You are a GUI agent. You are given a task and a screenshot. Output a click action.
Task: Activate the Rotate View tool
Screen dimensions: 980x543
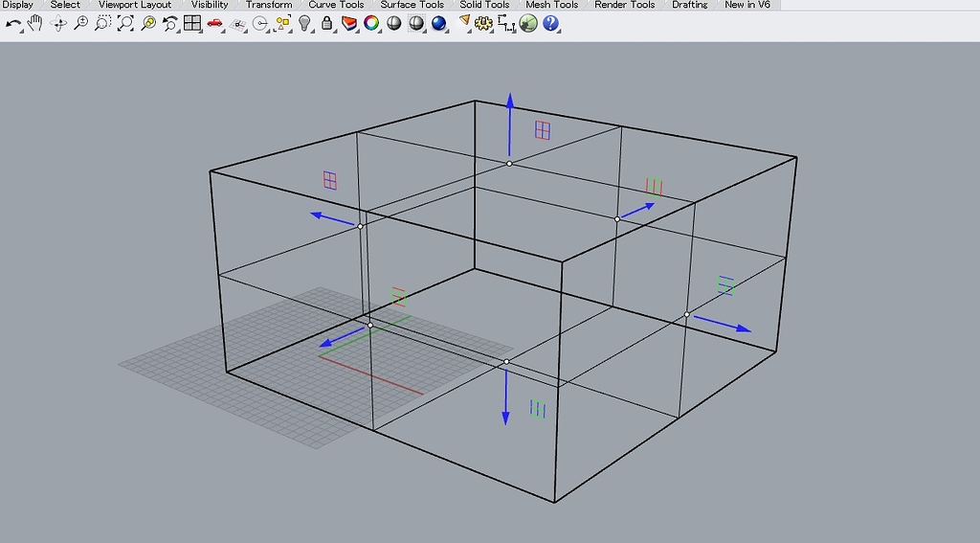coord(58,24)
